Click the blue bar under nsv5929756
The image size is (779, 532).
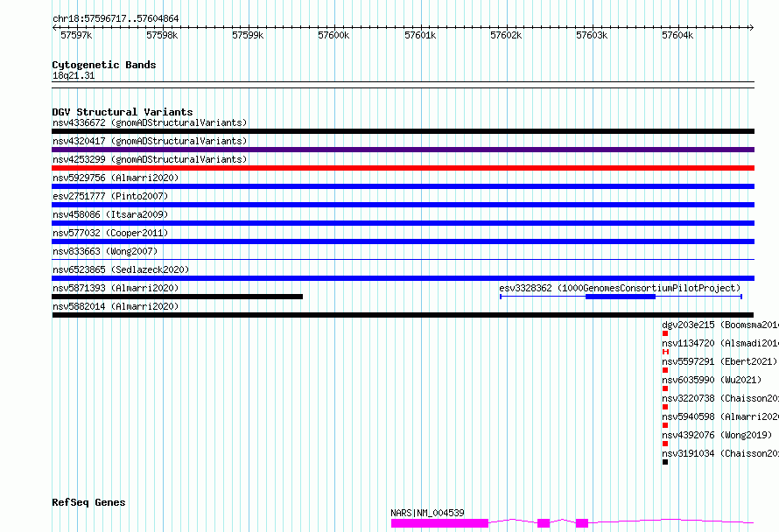pyautogui.click(x=403, y=186)
